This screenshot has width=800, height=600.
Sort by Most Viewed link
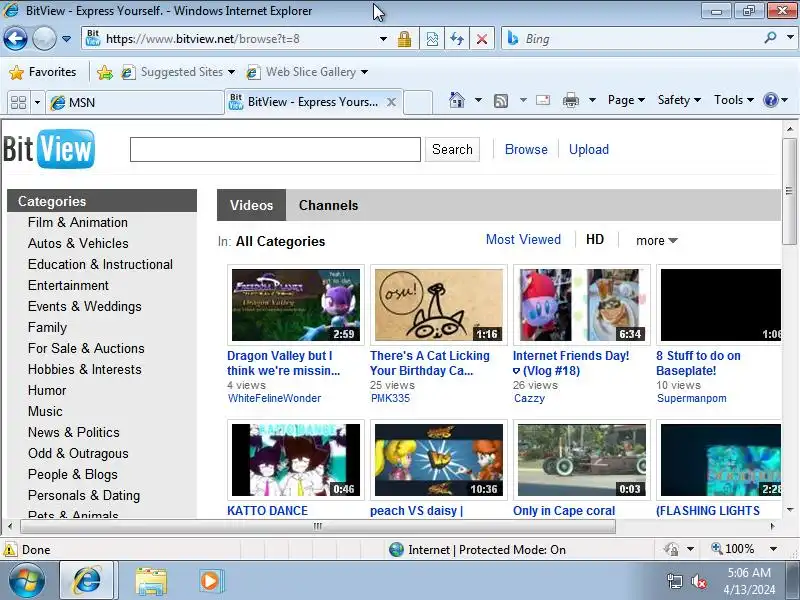tap(523, 239)
